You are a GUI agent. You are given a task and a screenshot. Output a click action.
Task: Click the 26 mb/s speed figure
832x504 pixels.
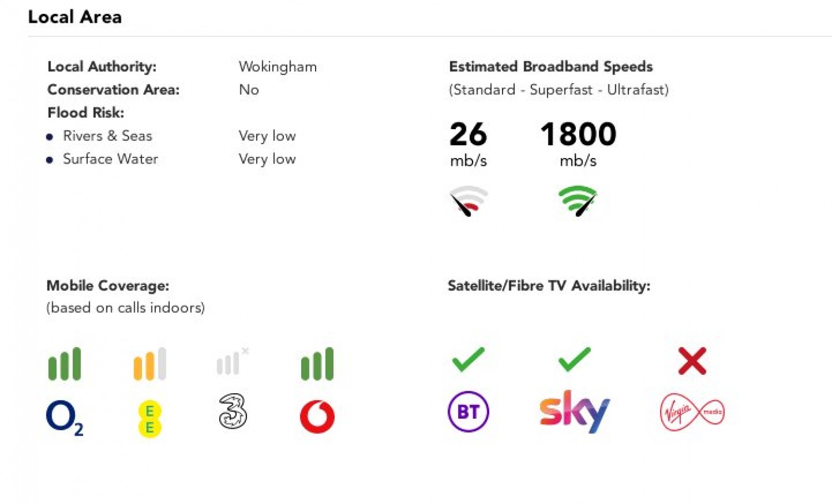(468, 135)
